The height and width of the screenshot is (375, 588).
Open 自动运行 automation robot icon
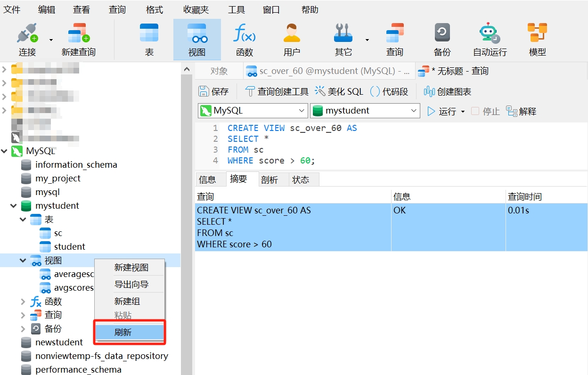[490, 34]
